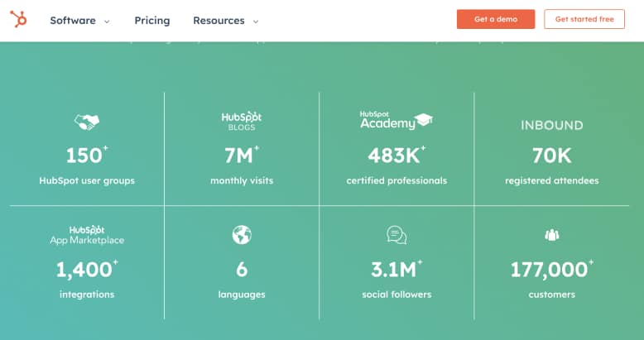
Task: Select the 3.1M+ statistic
Action: pyautogui.click(x=396, y=270)
